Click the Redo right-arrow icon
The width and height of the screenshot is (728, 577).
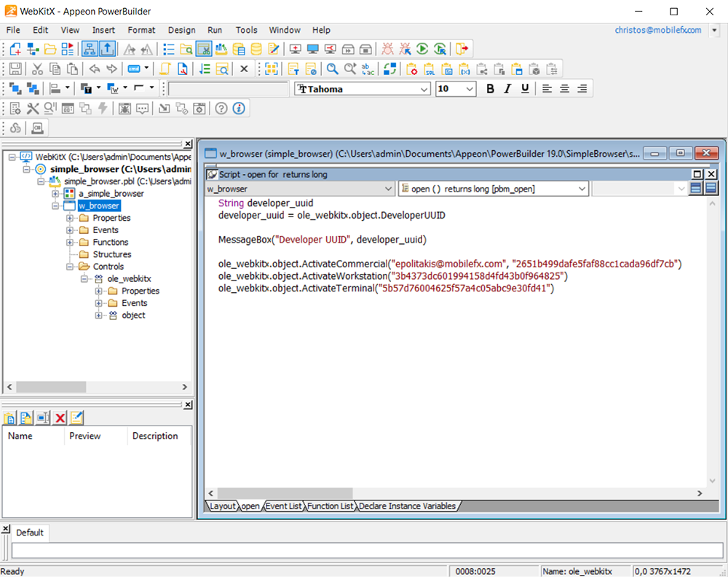tap(111, 69)
